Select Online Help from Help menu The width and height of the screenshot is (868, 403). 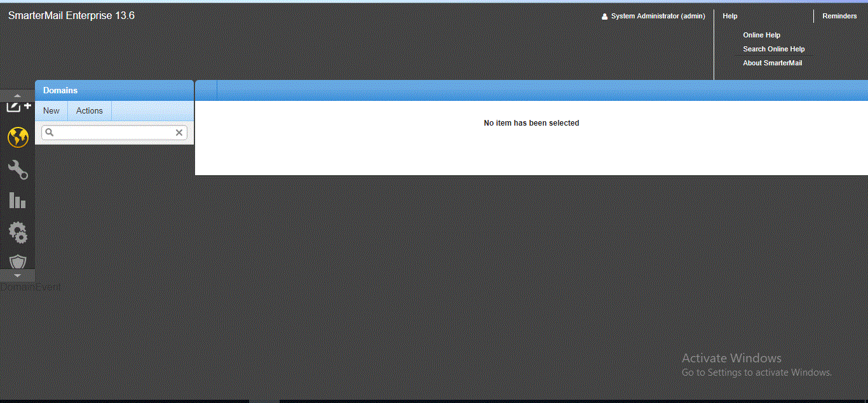coord(761,35)
